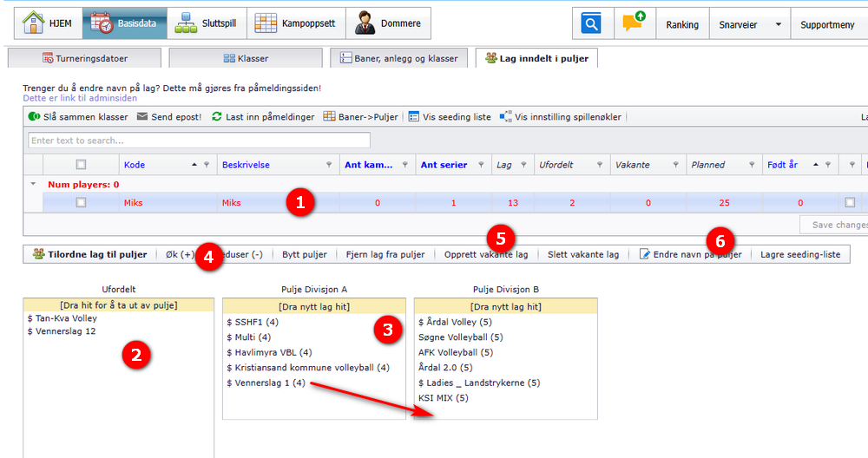The image size is (868, 458).
Task: Select Årdal 2.0 (5) team
Action: [x=445, y=367]
